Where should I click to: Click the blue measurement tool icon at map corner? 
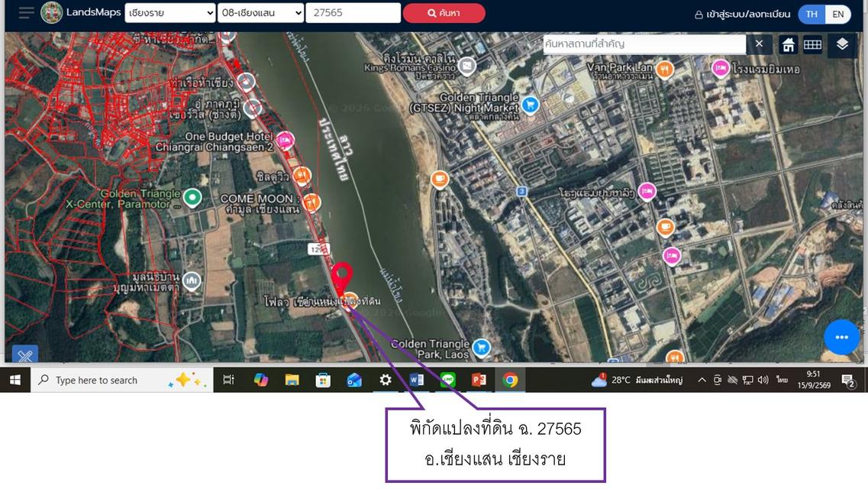(25, 355)
